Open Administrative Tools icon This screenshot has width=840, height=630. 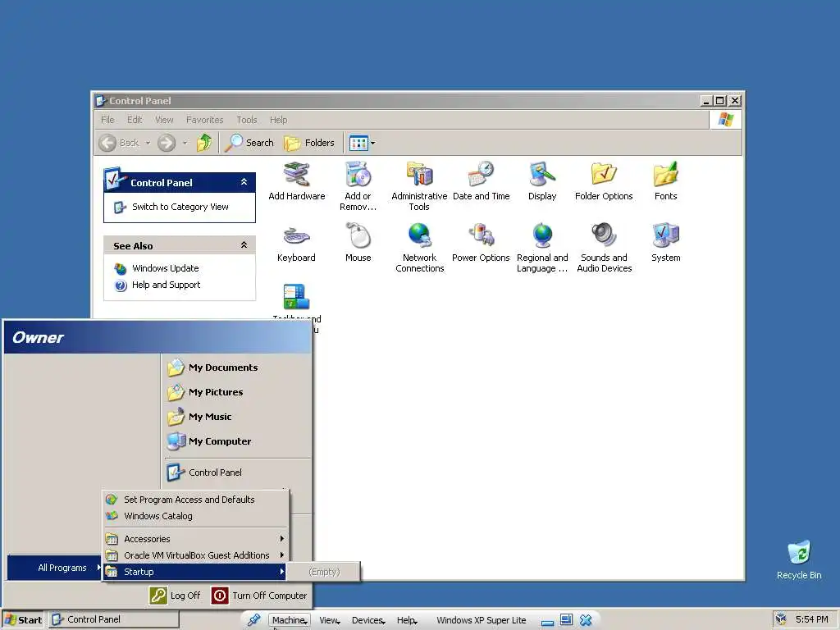tap(419, 186)
